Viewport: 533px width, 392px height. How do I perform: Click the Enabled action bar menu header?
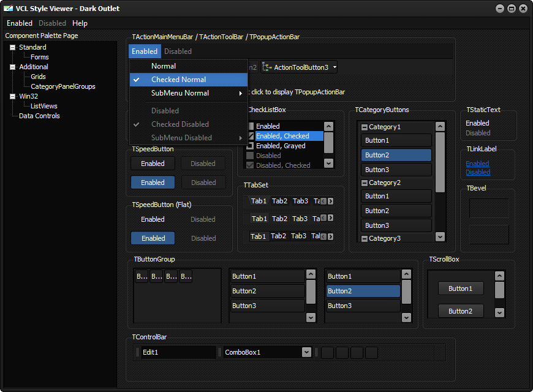145,51
